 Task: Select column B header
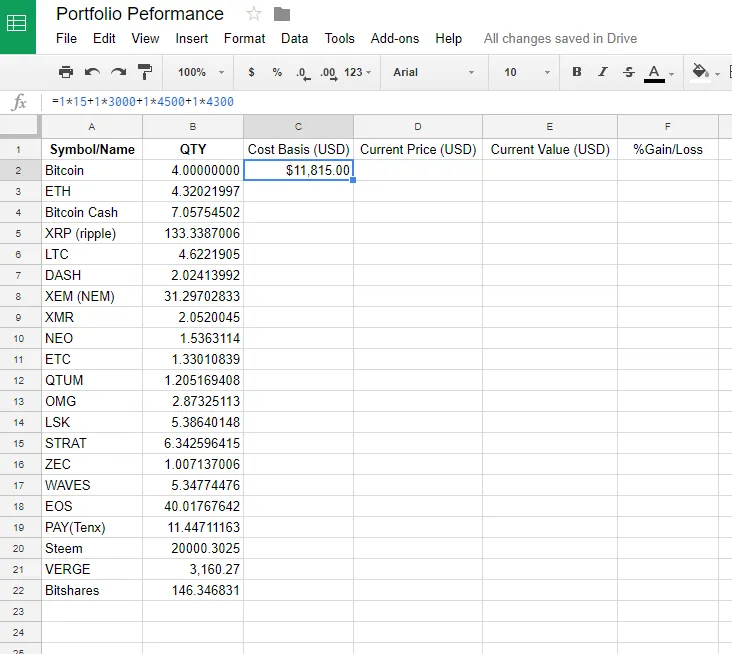tap(193, 127)
